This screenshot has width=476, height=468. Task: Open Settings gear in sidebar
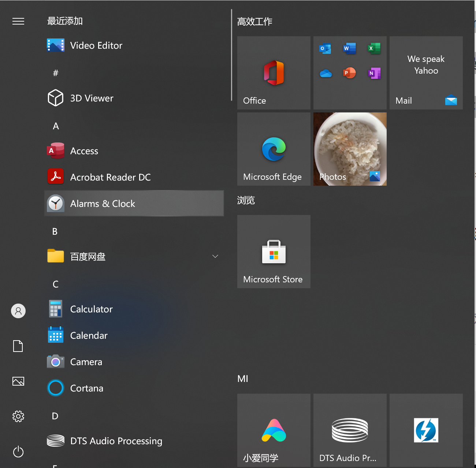click(18, 416)
